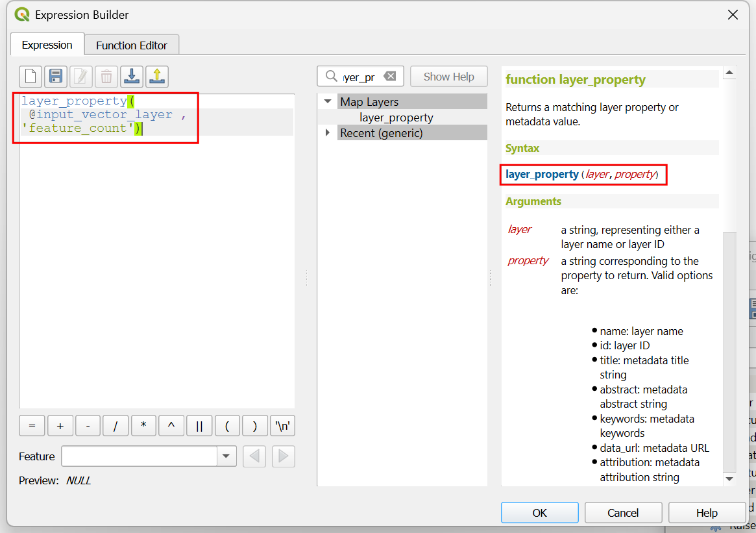Click the trash icon to remove the expression
756x533 pixels.
tap(106, 77)
